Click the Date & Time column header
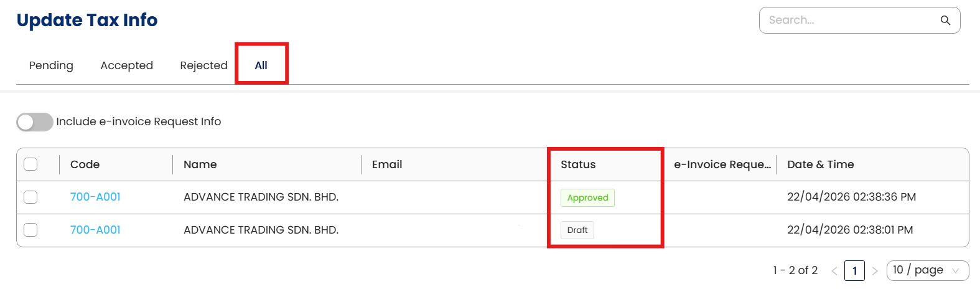 [x=820, y=164]
